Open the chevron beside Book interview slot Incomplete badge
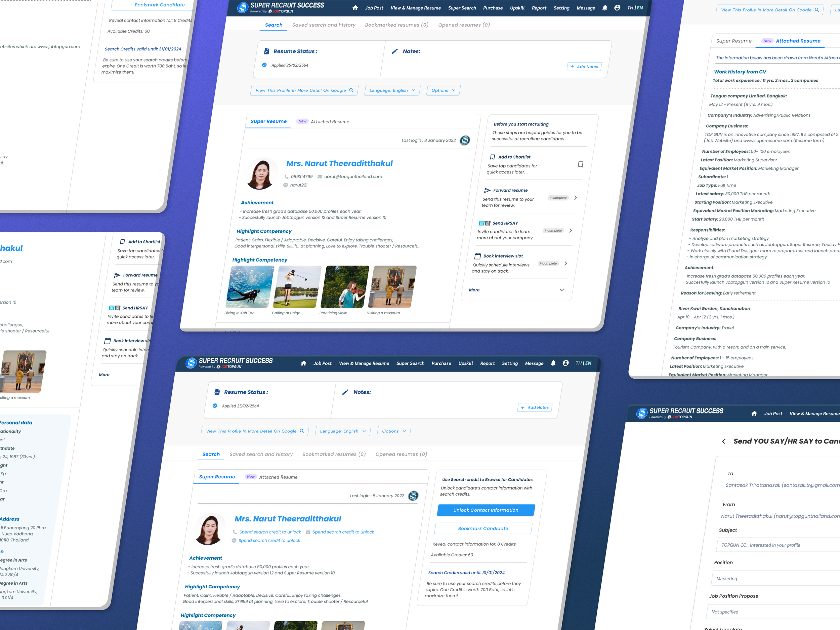The width and height of the screenshot is (840, 630). click(566, 263)
